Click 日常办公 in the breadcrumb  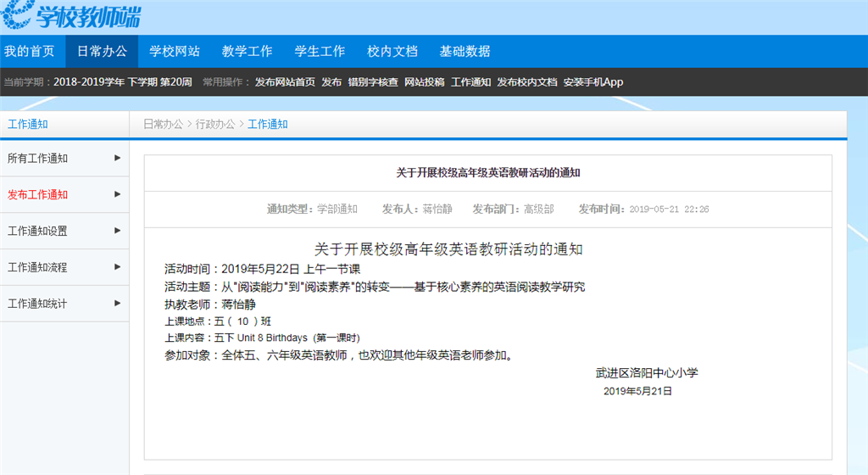tap(163, 124)
